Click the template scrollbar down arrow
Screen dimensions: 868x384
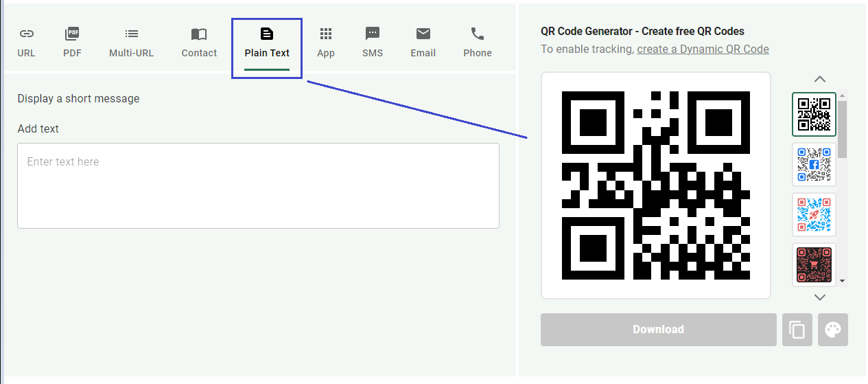843,281
